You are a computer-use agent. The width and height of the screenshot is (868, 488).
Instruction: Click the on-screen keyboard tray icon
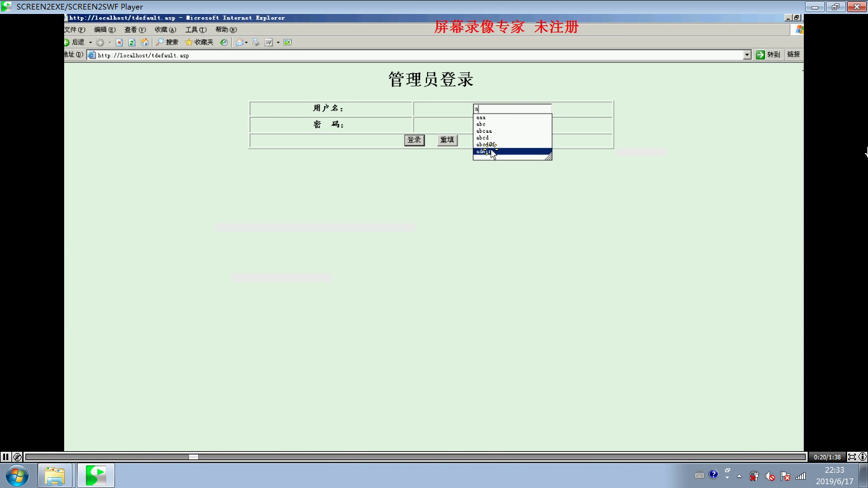[x=700, y=475]
